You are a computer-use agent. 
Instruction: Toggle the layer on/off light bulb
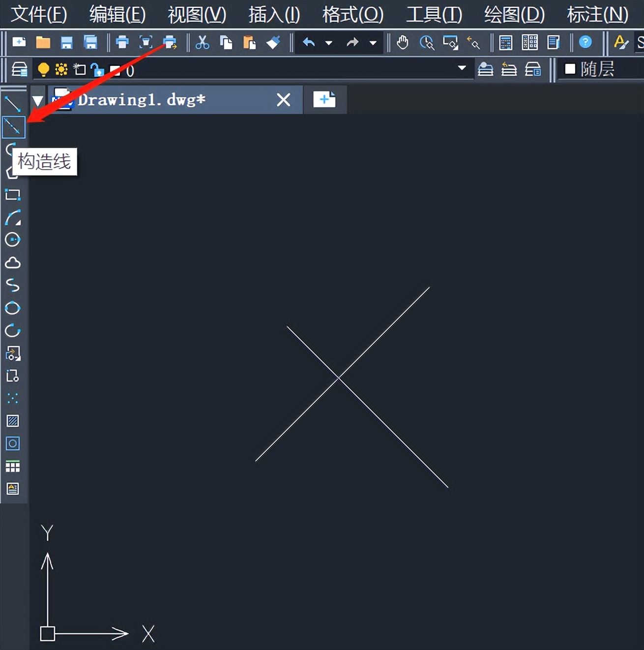[42, 69]
